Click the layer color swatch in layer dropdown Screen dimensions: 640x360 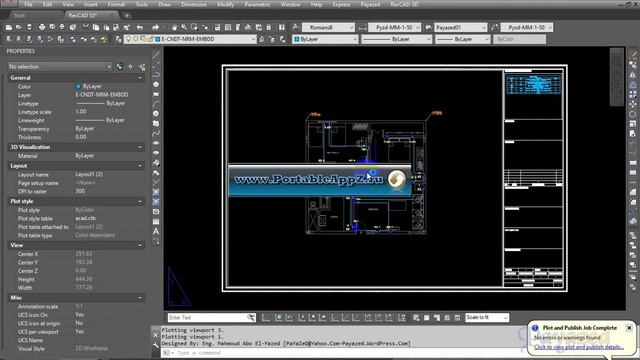pyautogui.click(x=158, y=39)
